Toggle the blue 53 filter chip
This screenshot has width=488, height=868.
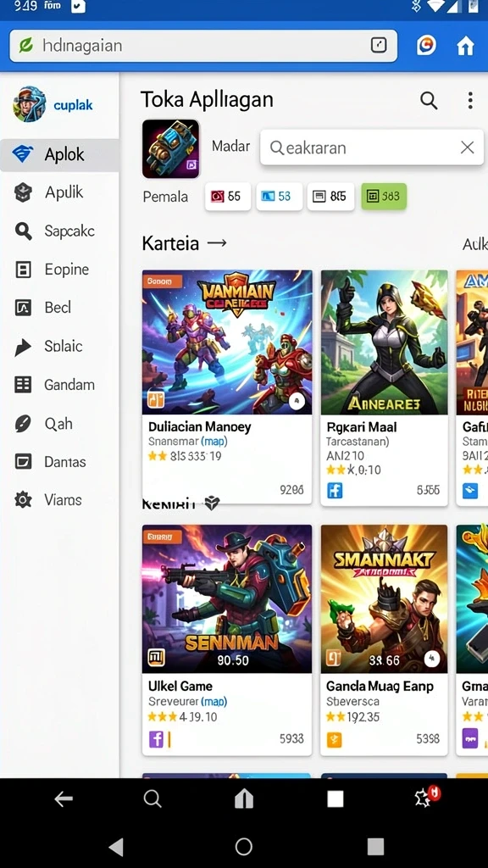coord(279,197)
